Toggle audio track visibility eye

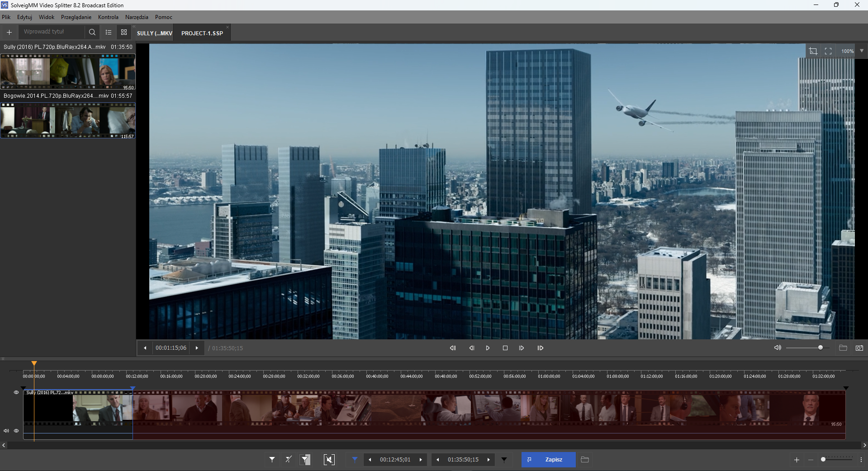click(16, 431)
